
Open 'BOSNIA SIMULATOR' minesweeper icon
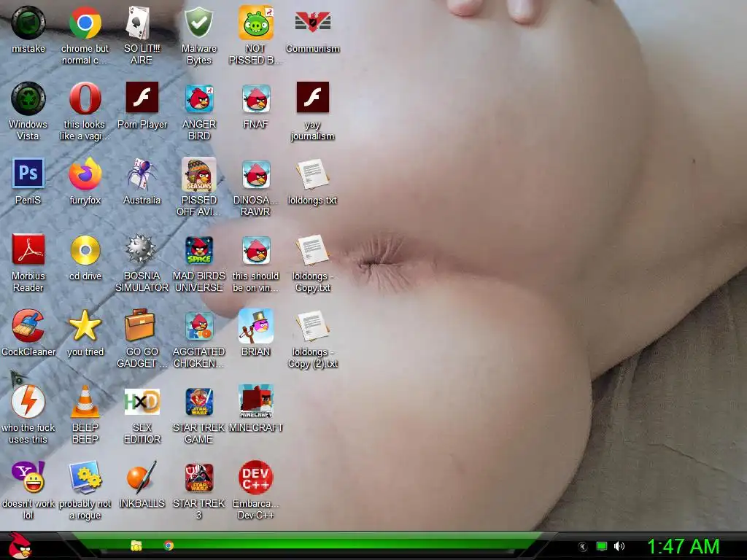[x=142, y=249]
